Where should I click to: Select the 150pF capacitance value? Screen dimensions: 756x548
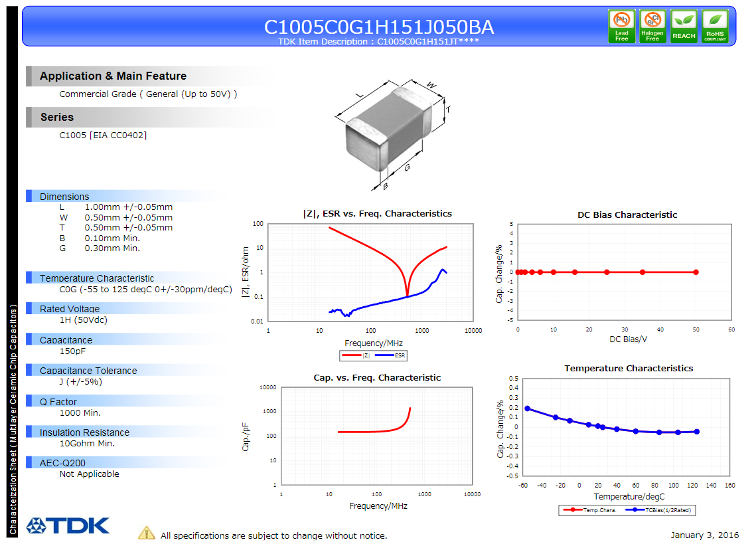(73, 351)
